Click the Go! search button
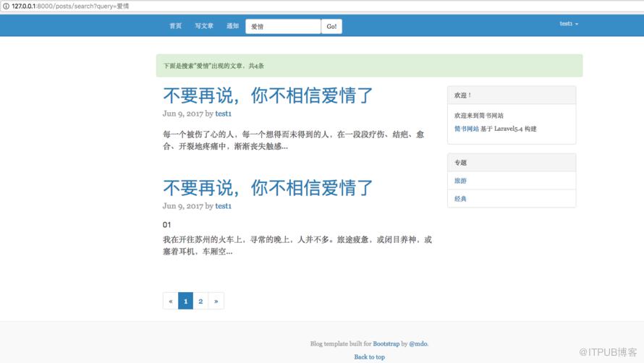 point(331,26)
